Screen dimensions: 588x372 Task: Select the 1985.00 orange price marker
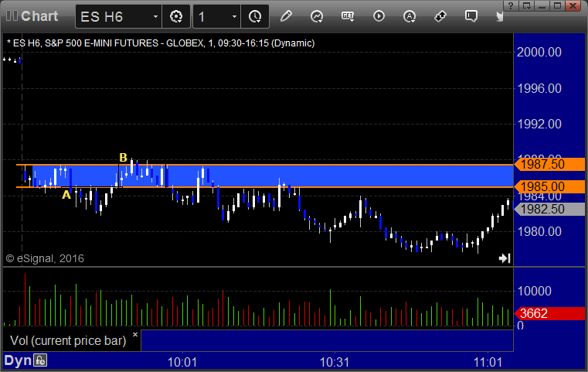click(549, 186)
